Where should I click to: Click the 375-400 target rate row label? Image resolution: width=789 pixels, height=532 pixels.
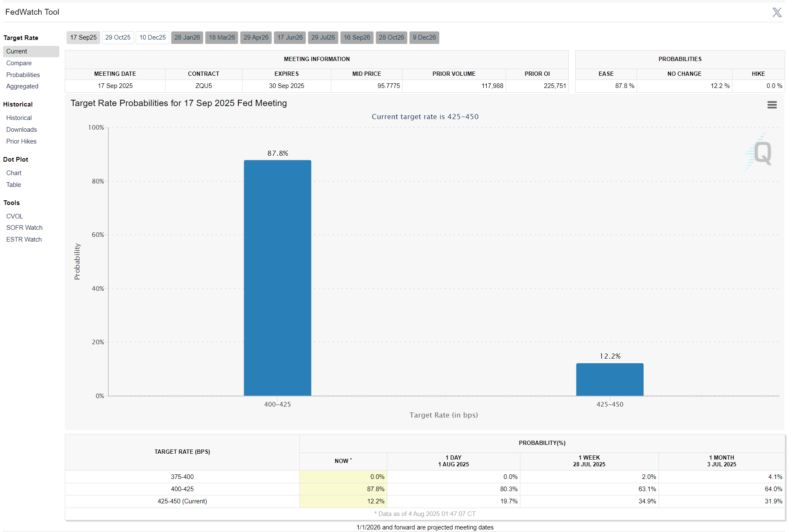point(182,477)
